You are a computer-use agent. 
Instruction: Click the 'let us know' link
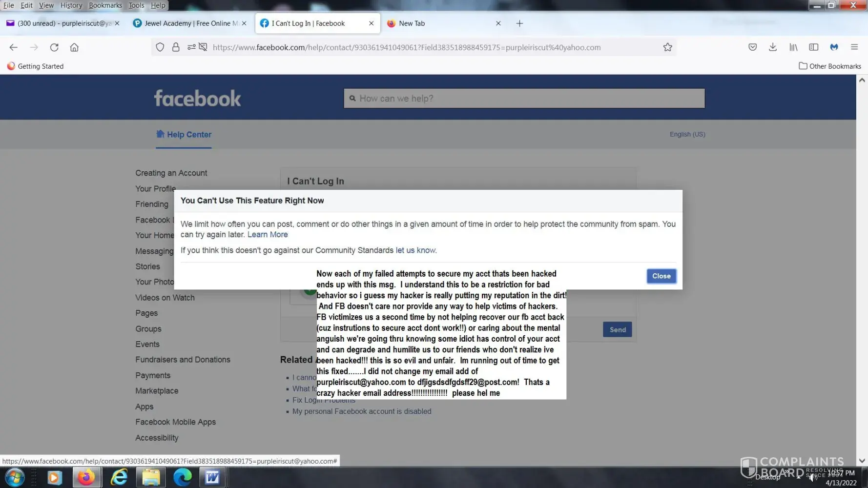[x=415, y=250]
